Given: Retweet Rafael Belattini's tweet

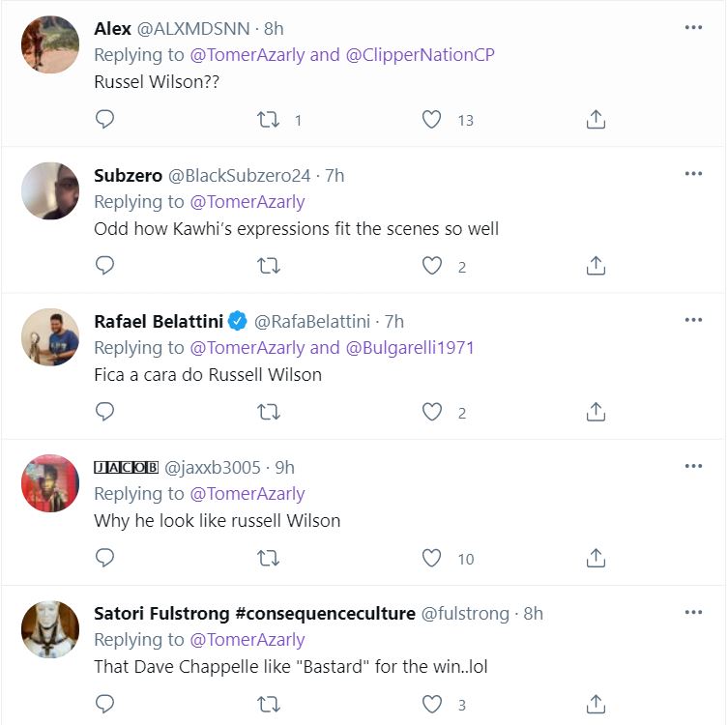Looking at the screenshot, I should point(268,412).
